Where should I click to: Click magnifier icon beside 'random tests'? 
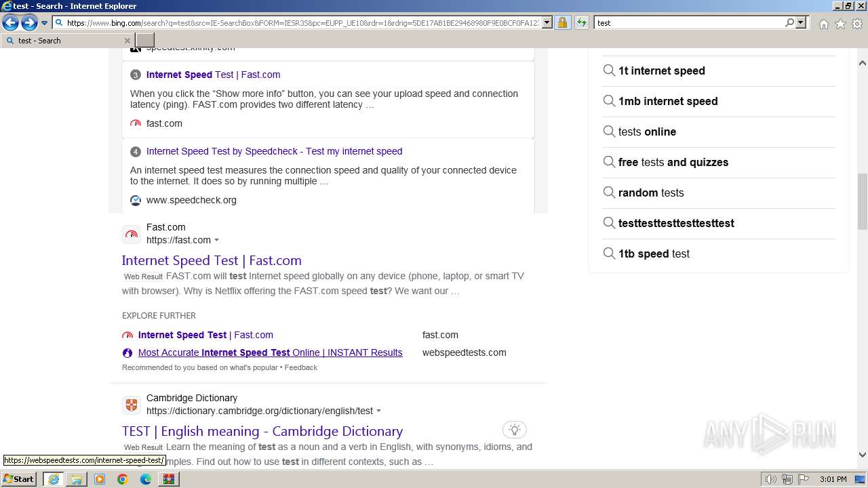[609, 192]
